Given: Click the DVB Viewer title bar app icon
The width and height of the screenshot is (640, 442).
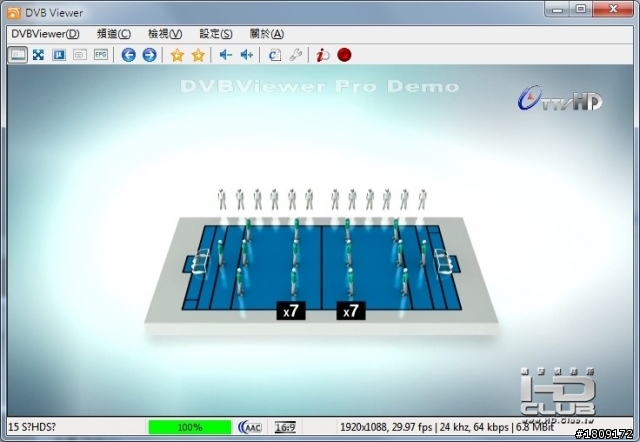Looking at the screenshot, I should tap(13, 13).
